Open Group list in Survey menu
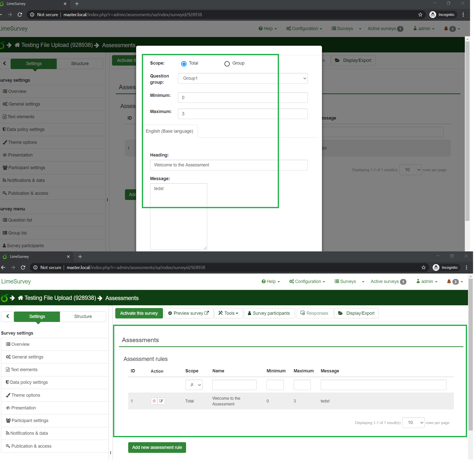Screen dimensions: 476x470 pos(17,233)
